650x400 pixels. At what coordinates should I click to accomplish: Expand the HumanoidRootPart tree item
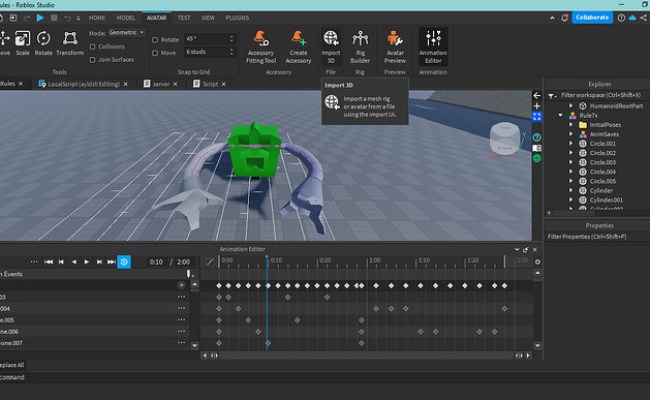tap(570, 106)
